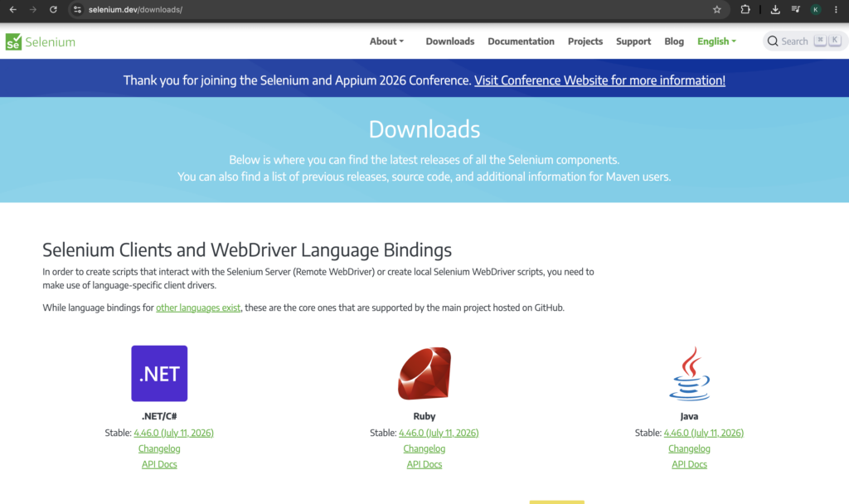Open the browser three-dot menu
Image resolution: width=849 pixels, height=504 pixels.
(x=836, y=9)
